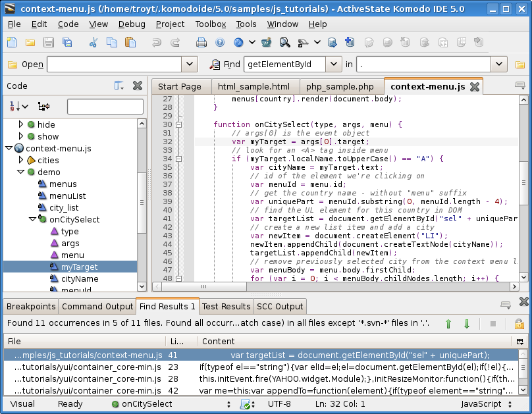Close the context-menu.js editor tab
The height and width of the screenshot is (414, 532).
(x=475, y=86)
